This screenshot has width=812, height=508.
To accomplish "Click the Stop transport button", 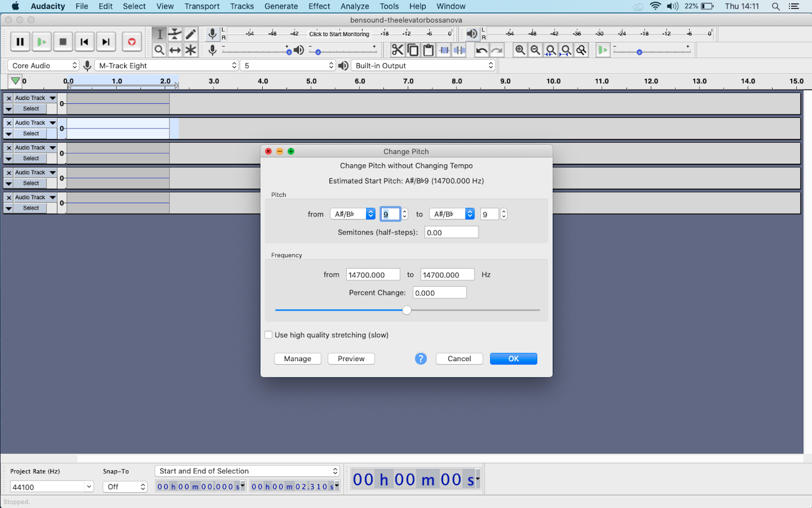I will point(63,42).
